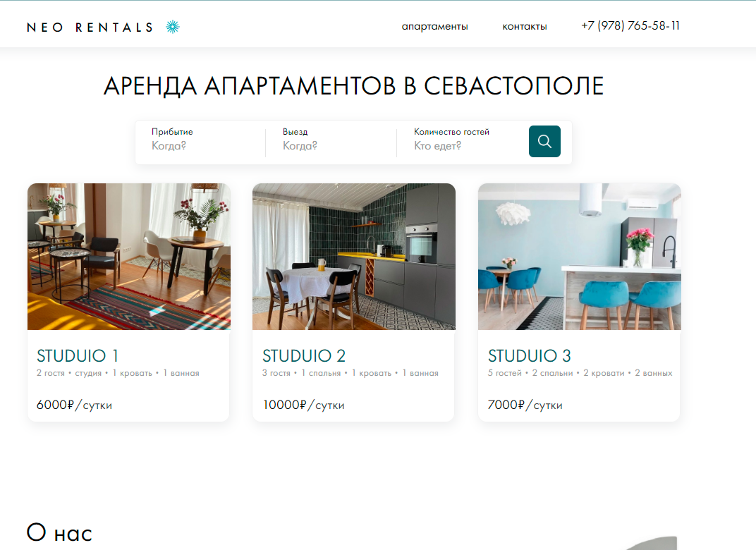This screenshot has height=550, width=756.
Task: Click the STUDUIO 3 details line with 5 гостей
Action: 580,373
